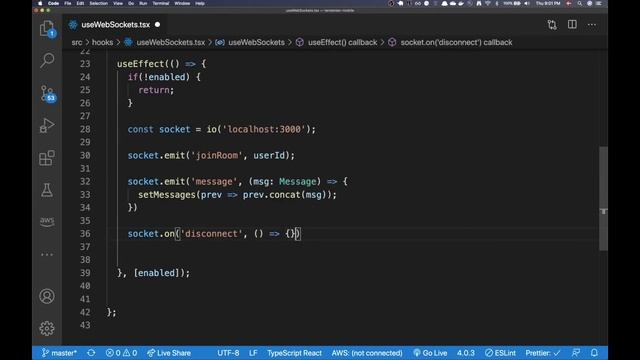Open Spotlight search in macOS menu bar
The width and height of the screenshot is (640, 360).
pos(580,3)
